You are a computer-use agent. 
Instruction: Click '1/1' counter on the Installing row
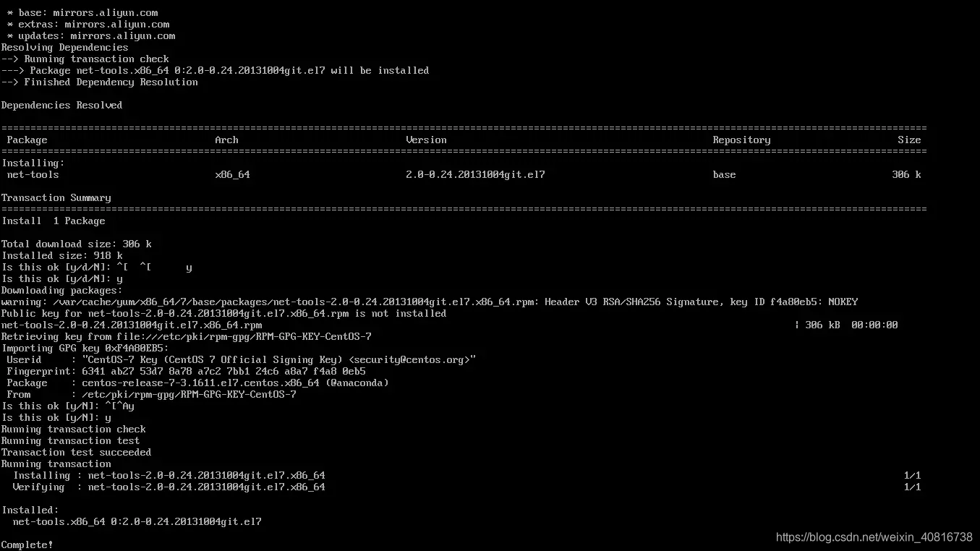pyautogui.click(x=913, y=476)
